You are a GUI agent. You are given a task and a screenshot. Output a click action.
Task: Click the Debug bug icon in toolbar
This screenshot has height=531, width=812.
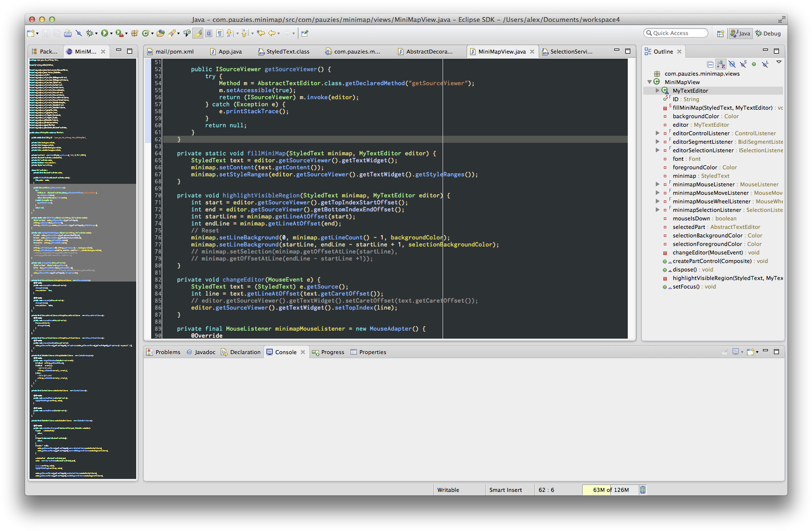90,34
